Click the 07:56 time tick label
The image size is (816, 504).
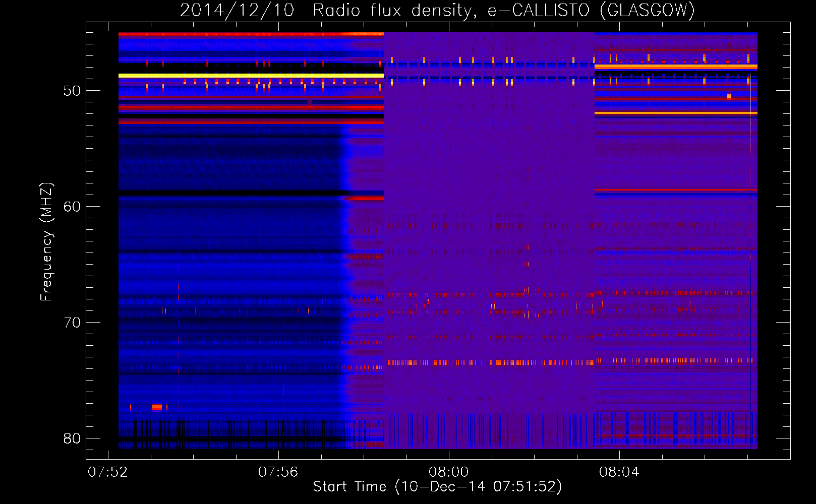[278, 472]
